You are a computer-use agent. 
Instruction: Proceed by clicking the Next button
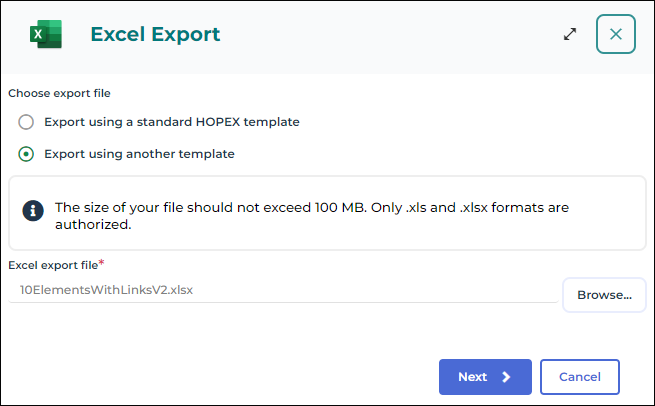pyautogui.click(x=485, y=377)
